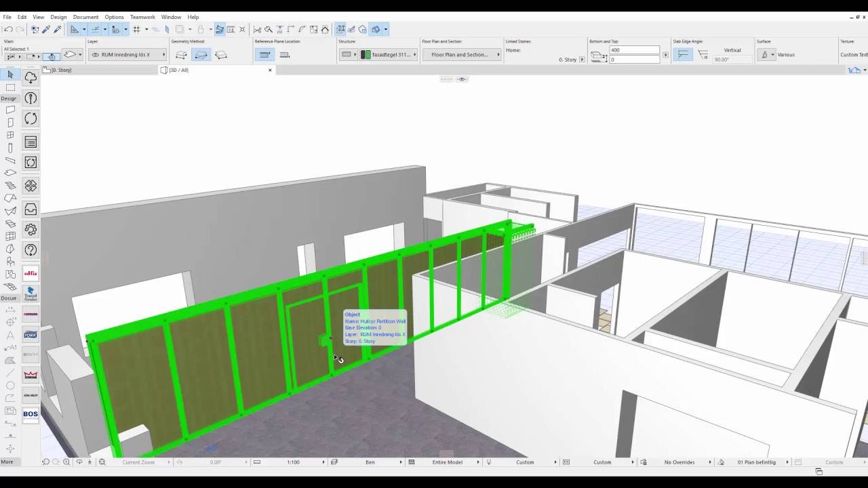Select the polygonal geometry method icon

click(x=182, y=55)
